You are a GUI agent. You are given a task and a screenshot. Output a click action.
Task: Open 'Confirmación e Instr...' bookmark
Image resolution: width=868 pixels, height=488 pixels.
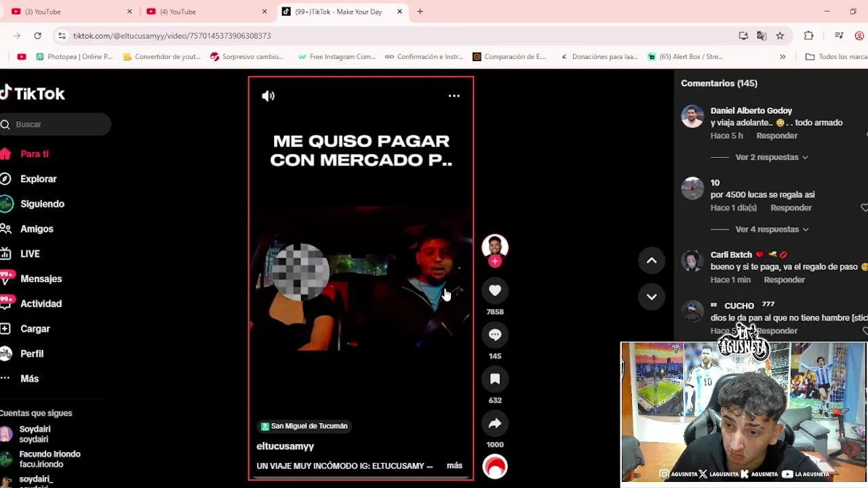pyautogui.click(x=424, y=57)
